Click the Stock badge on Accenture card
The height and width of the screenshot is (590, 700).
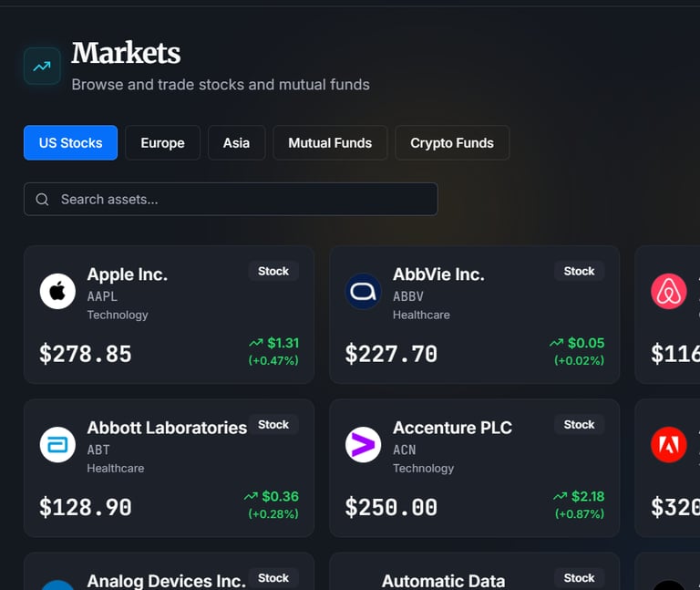(579, 424)
